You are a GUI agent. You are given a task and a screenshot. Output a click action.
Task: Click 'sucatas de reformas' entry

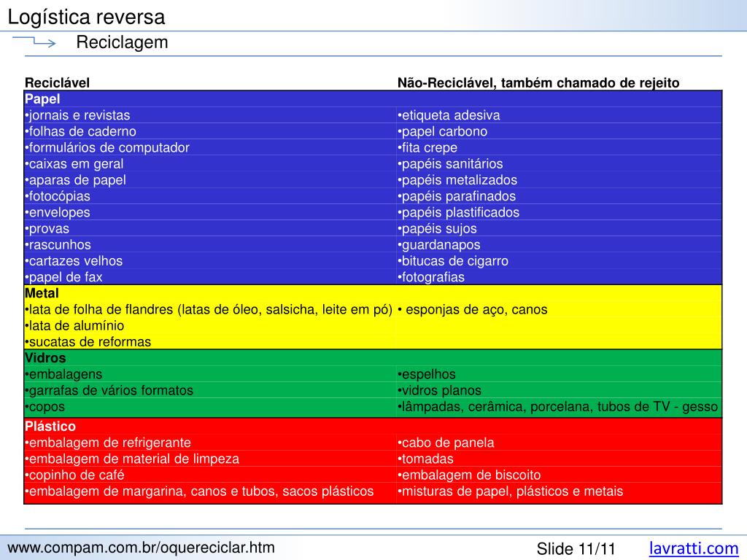pyautogui.click(x=88, y=342)
